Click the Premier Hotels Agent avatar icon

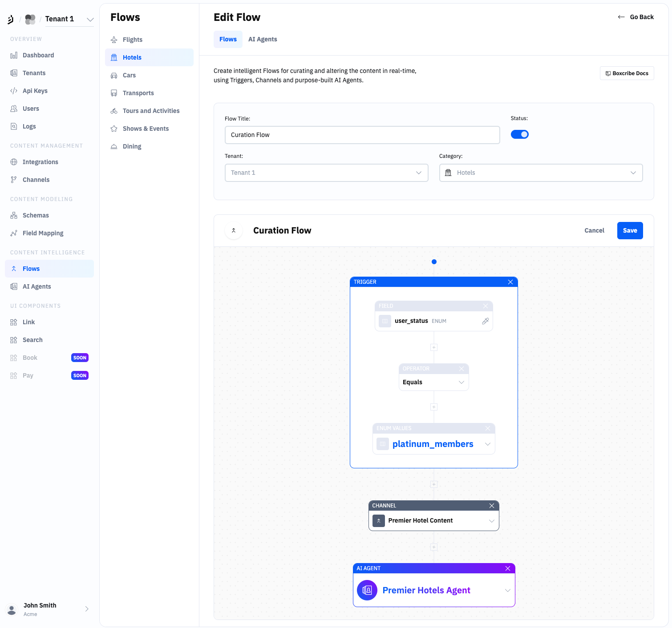[367, 590]
